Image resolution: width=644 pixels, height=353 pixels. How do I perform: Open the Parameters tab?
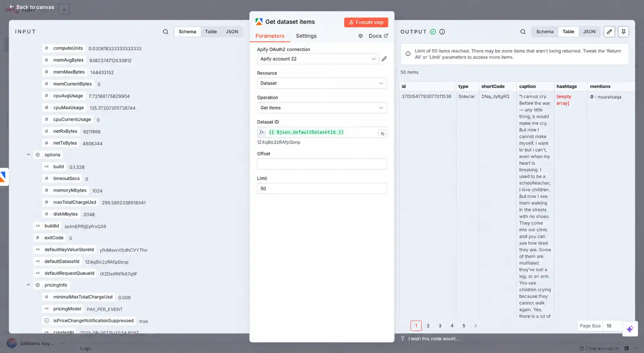pos(270,36)
